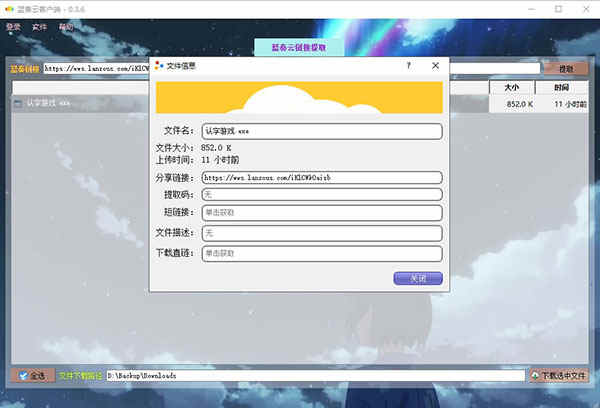Open the 帮助 menu
This screenshot has height=408, width=600.
pos(66,27)
